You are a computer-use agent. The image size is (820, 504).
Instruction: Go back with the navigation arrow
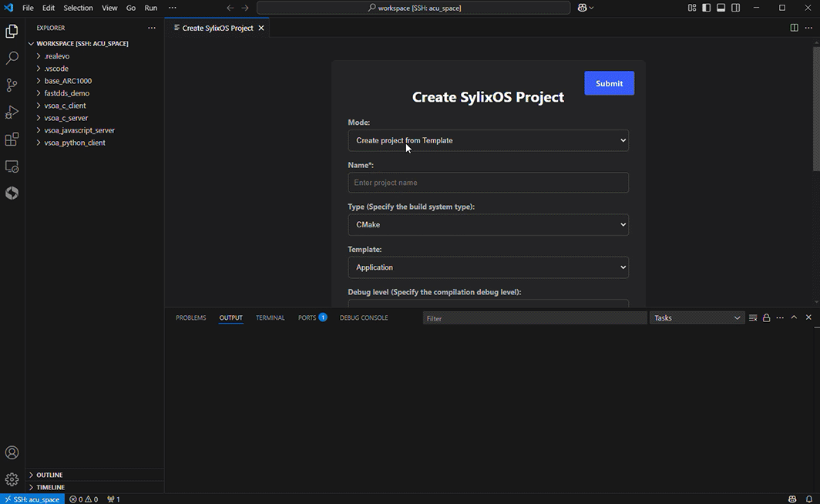click(x=230, y=8)
